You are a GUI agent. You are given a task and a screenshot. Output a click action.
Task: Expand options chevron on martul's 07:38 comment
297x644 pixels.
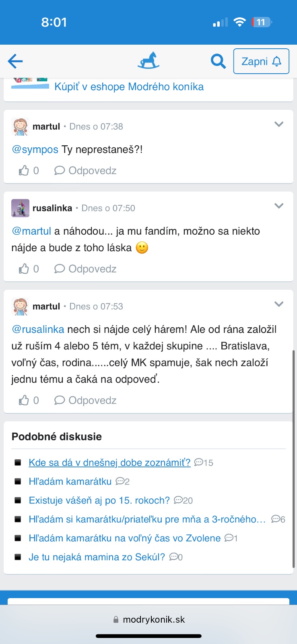click(x=279, y=124)
